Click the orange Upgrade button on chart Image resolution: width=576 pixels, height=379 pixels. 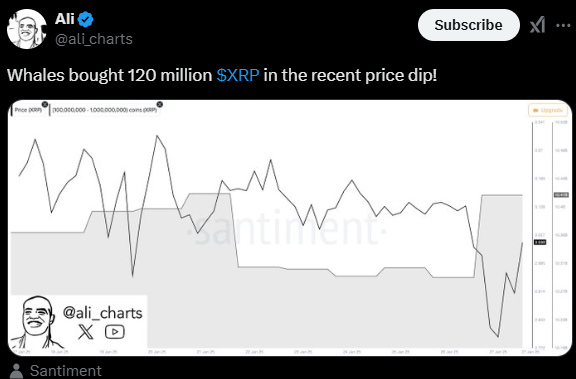pyautogui.click(x=548, y=110)
